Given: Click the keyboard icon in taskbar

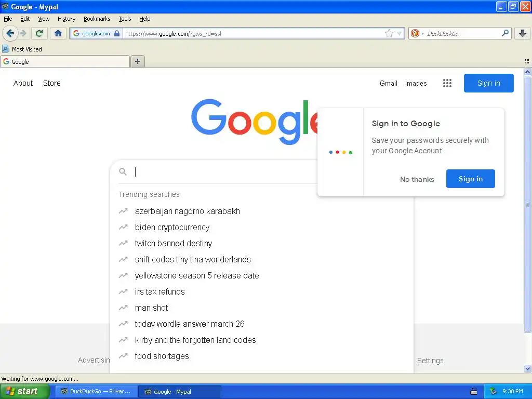Looking at the screenshot, I should 474,392.
